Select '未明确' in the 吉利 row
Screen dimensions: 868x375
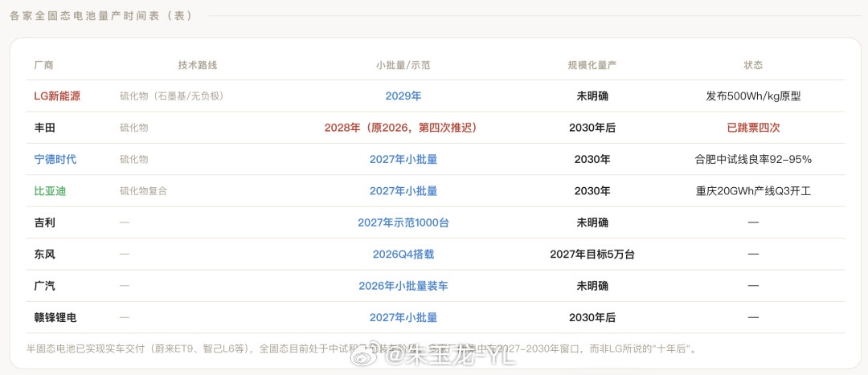tap(592, 222)
